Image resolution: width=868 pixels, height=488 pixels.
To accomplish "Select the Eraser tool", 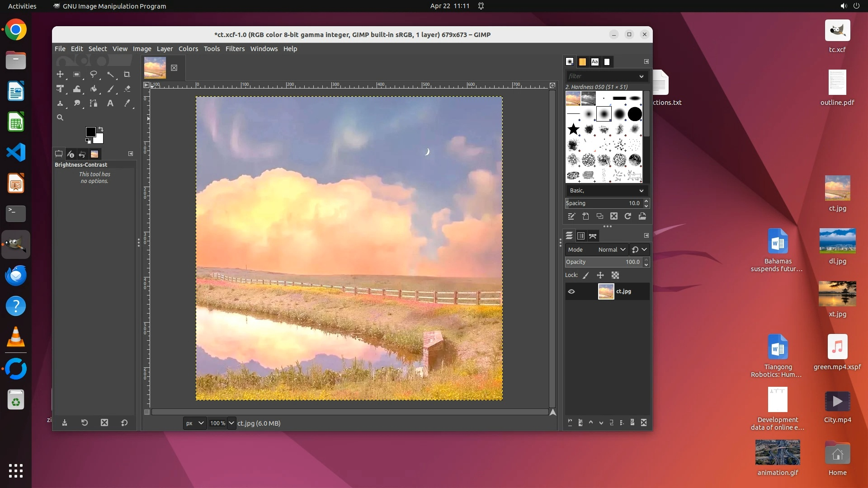I will click(x=127, y=89).
